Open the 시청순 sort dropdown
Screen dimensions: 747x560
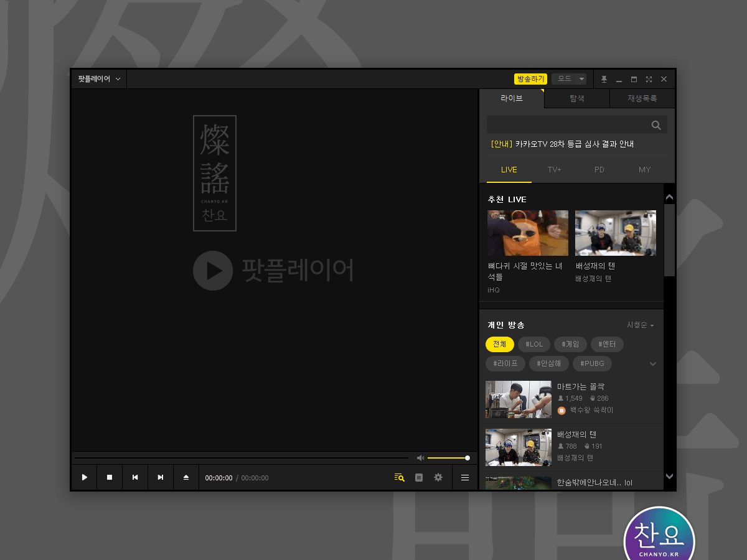pyautogui.click(x=640, y=325)
